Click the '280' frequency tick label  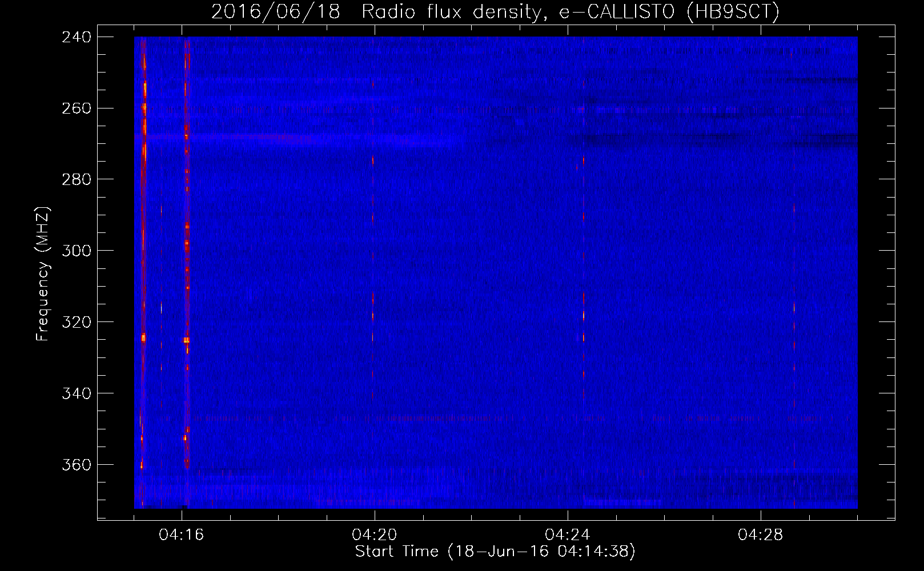tap(77, 180)
